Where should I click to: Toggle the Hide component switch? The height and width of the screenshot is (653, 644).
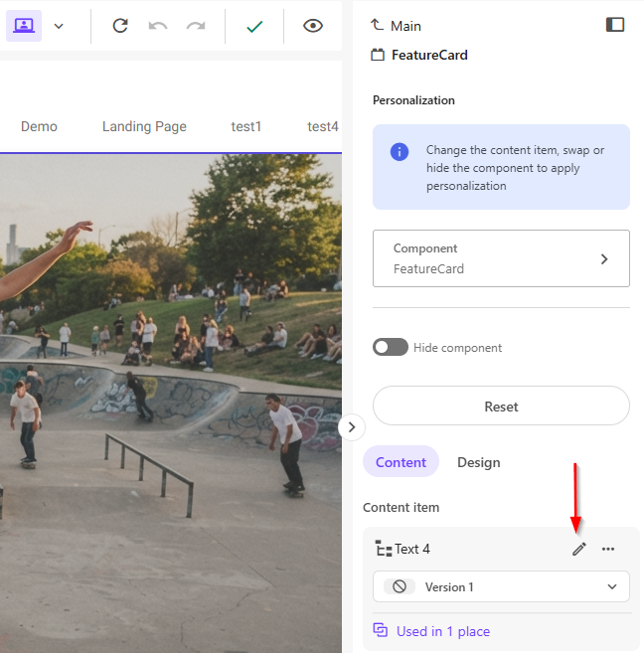click(x=391, y=347)
